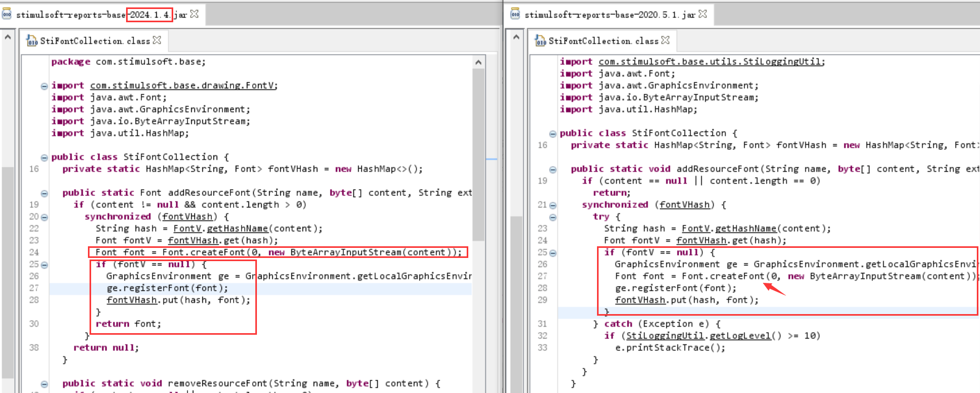Screen dimensions: 980x393
Task: Collapse if (fontV == null) at line 25, right editor
Action: [x=553, y=253]
